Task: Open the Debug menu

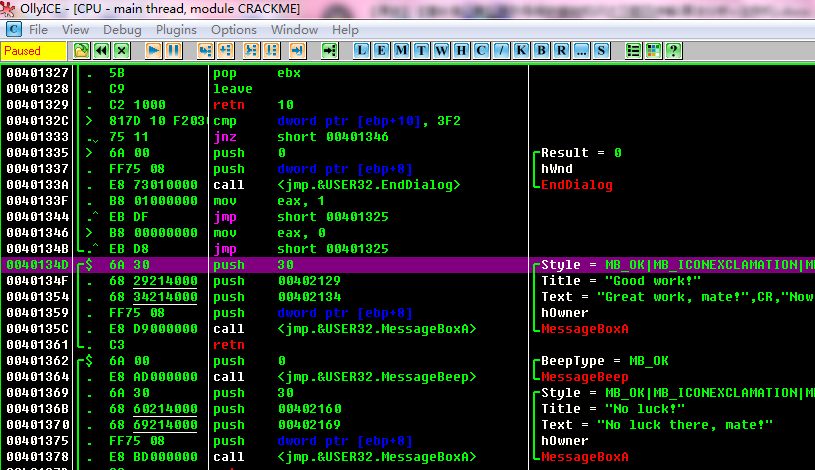Action: 122,30
